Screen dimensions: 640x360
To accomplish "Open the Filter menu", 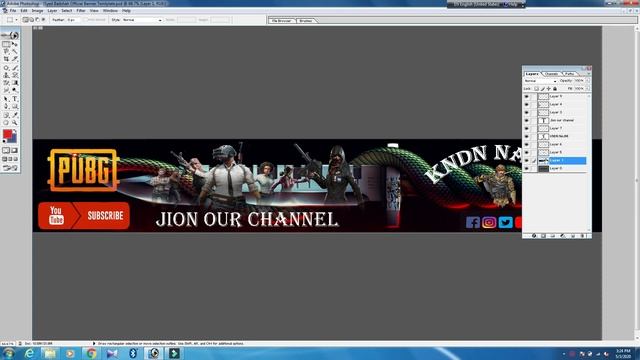I will tap(81, 11).
